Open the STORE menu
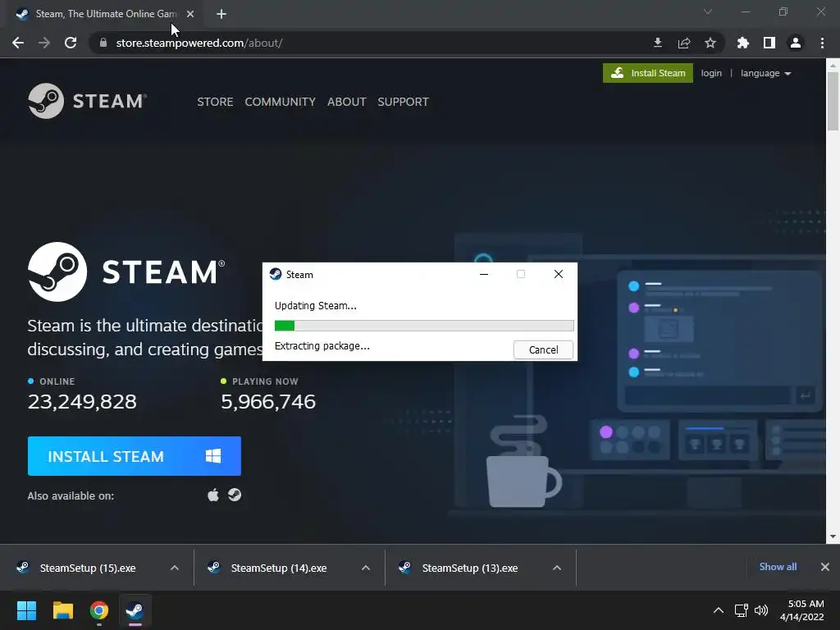Screen dimensions: 840x630 215,102
